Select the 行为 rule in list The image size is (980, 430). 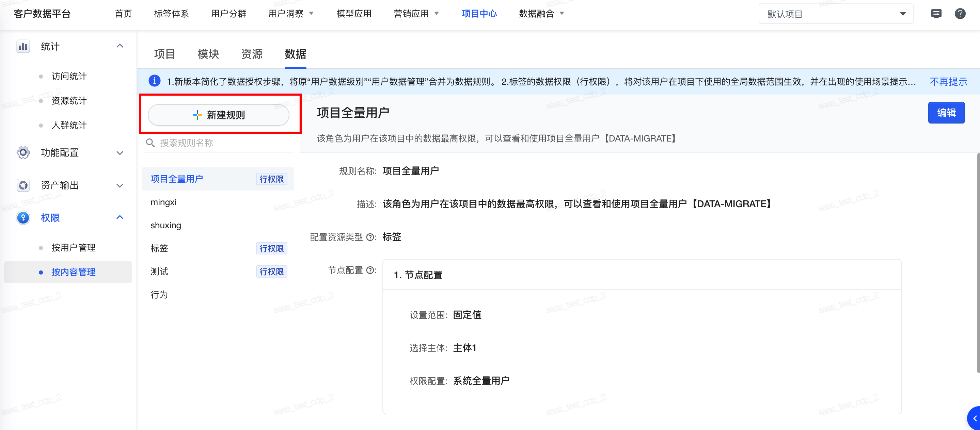click(218, 295)
